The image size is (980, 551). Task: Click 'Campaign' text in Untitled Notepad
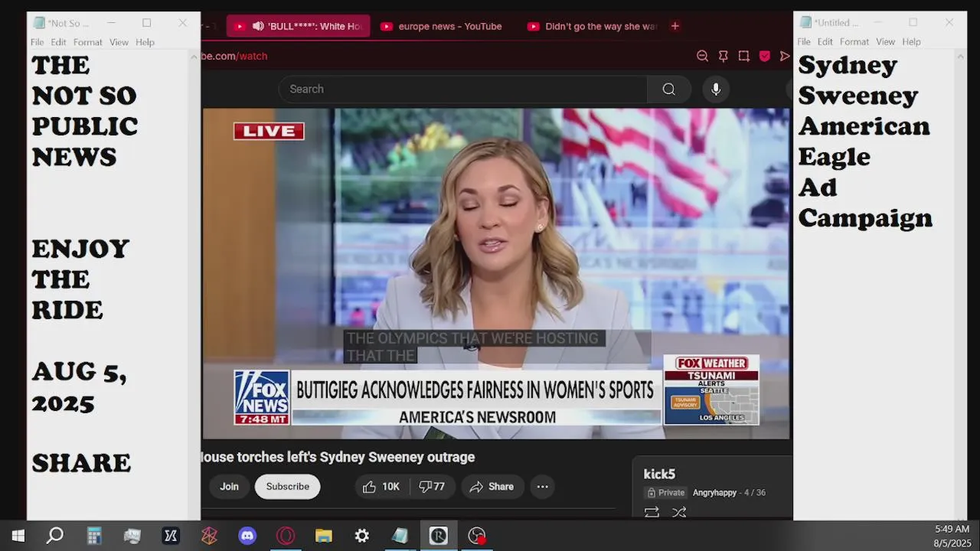pos(865,219)
